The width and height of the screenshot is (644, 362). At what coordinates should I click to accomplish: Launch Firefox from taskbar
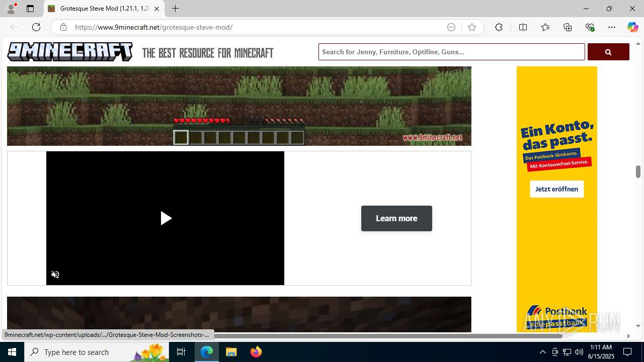point(256,352)
